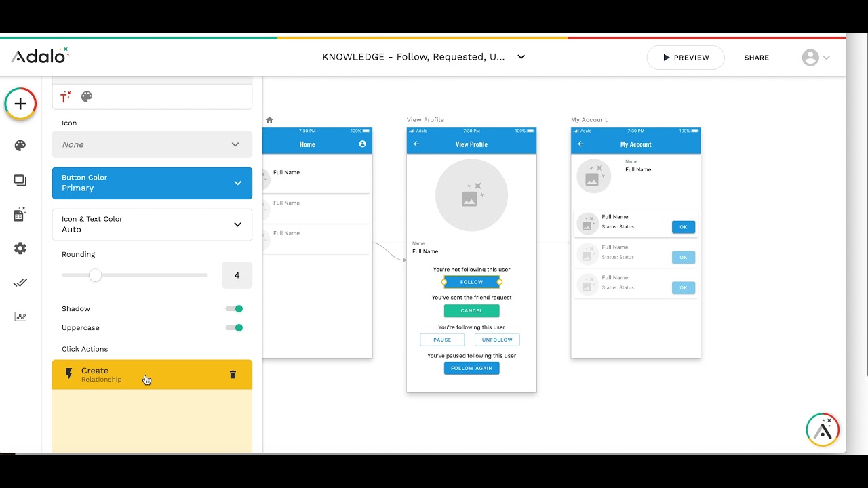
Task: Select the View Profile header title text
Action: [x=471, y=144]
